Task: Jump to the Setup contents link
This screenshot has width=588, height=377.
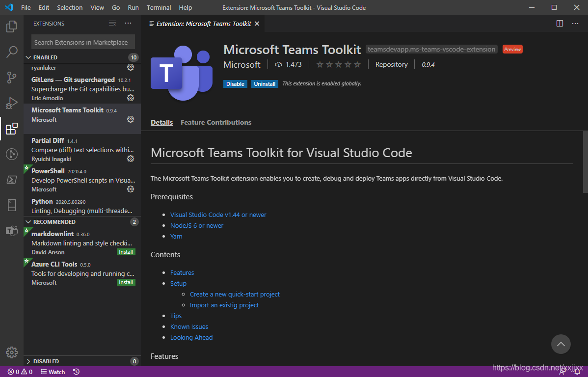Action: point(178,284)
